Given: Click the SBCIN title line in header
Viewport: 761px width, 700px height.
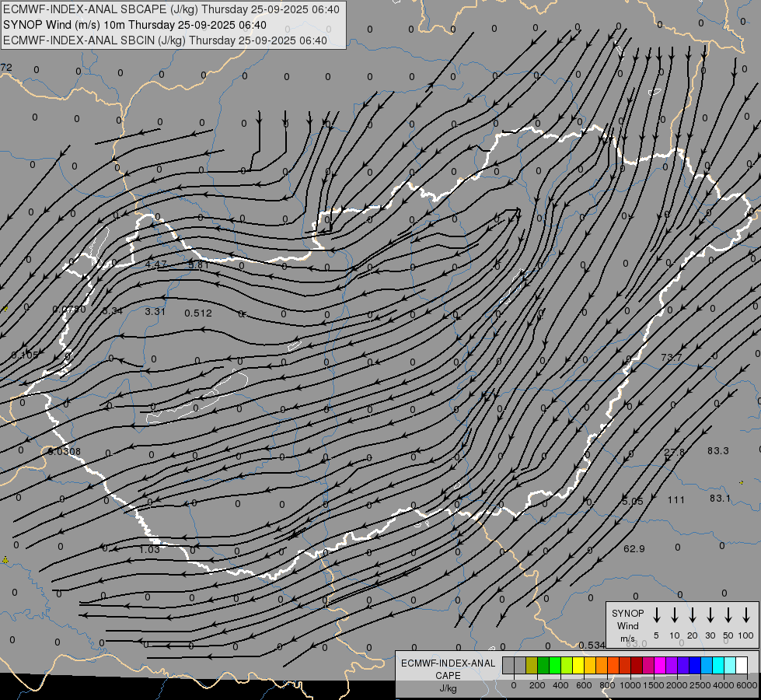Looking at the screenshot, I should coord(165,40).
